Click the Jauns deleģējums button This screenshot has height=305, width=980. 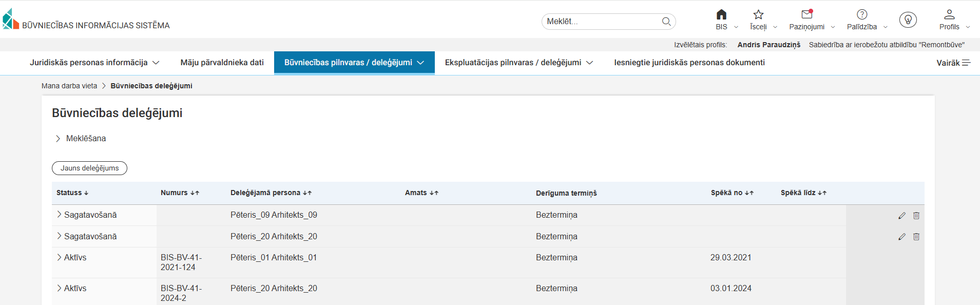pyautogui.click(x=89, y=168)
